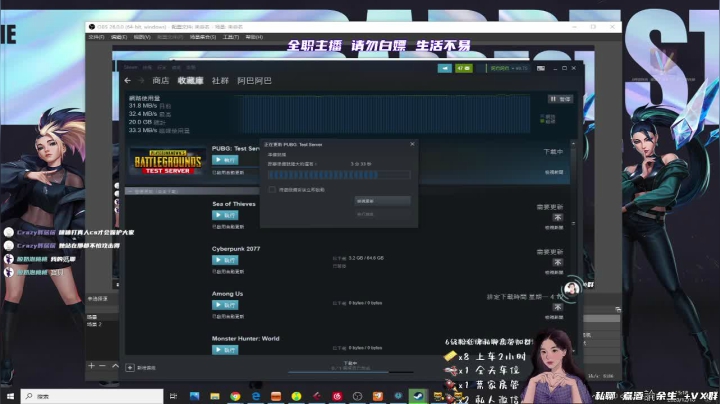View news link for PUBG: Test Server
The width and height of the screenshot is (720, 404).
(x=554, y=172)
